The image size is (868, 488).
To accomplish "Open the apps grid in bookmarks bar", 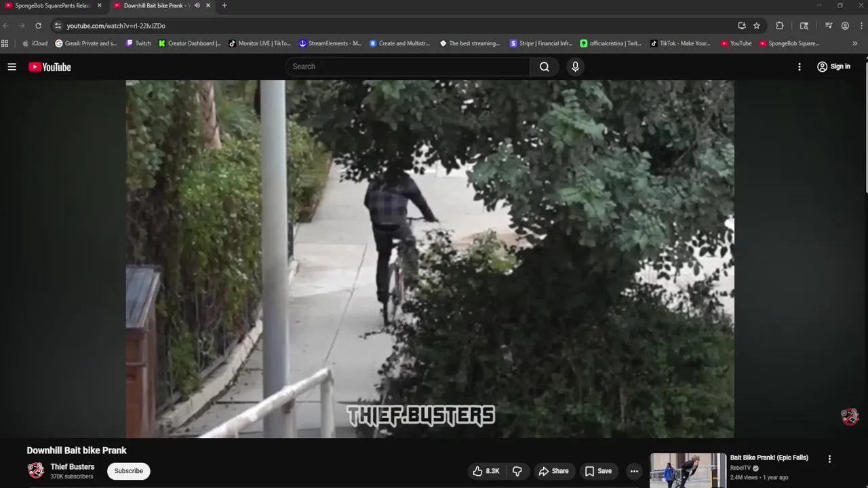I will [5, 43].
